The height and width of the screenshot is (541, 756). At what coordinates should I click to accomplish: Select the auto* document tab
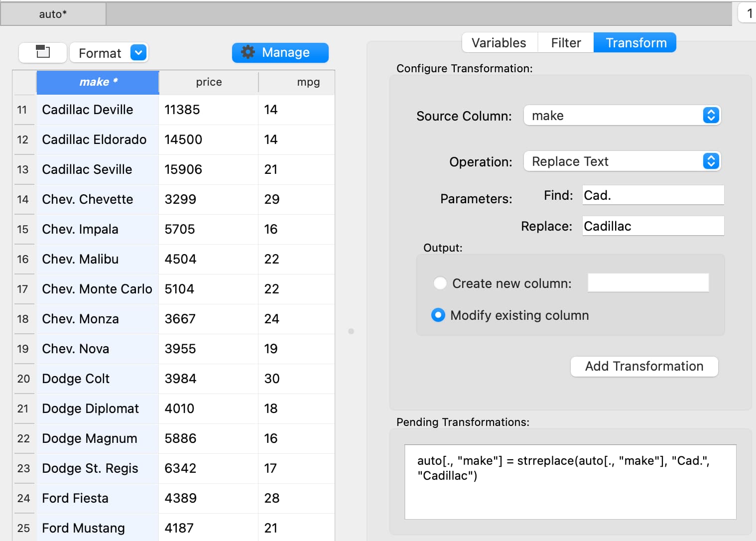click(x=53, y=14)
